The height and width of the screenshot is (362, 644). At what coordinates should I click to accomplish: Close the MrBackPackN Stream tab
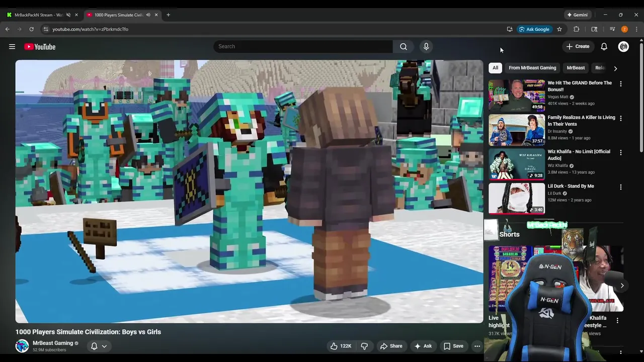pyautogui.click(x=76, y=15)
